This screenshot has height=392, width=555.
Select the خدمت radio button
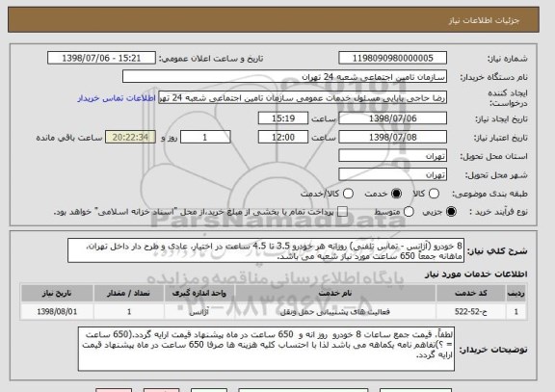tap(396, 194)
